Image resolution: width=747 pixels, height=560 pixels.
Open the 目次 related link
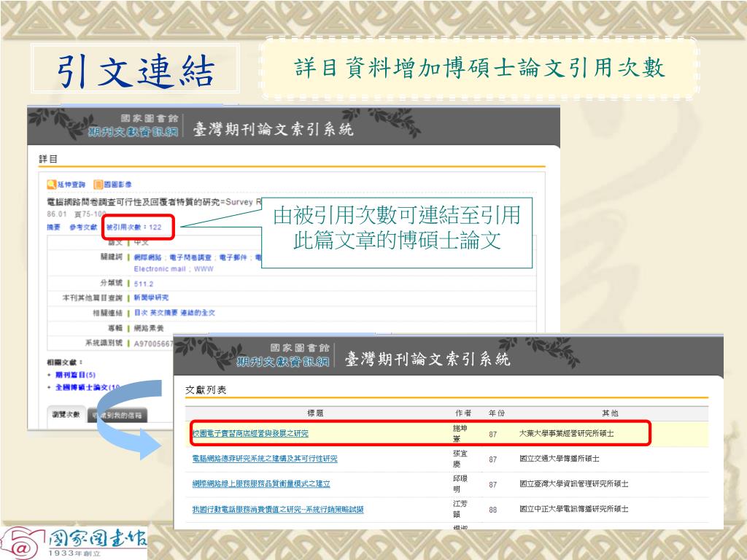coord(141,313)
